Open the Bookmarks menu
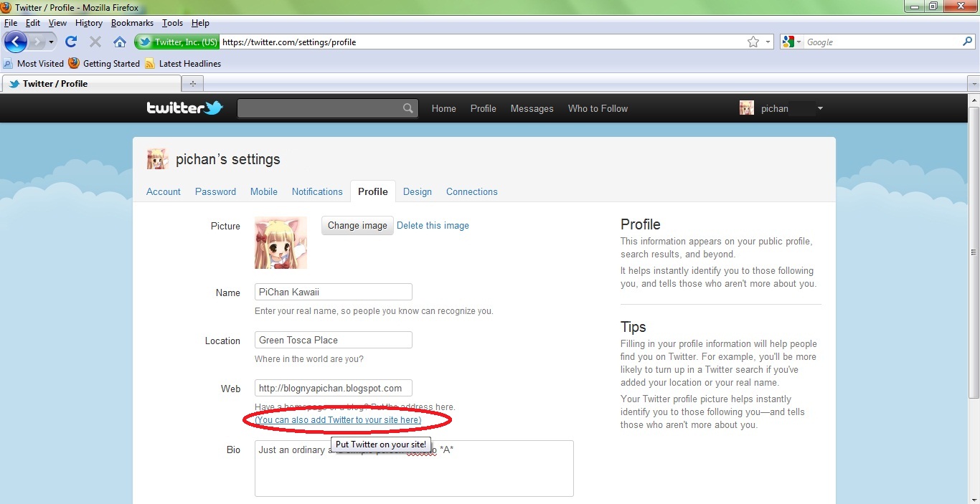 point(132,23)
